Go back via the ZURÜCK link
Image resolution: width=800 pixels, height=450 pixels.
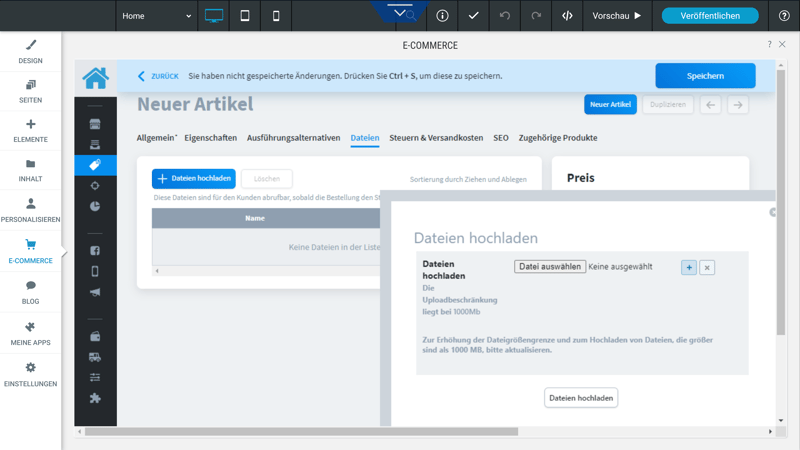(158, 76)
